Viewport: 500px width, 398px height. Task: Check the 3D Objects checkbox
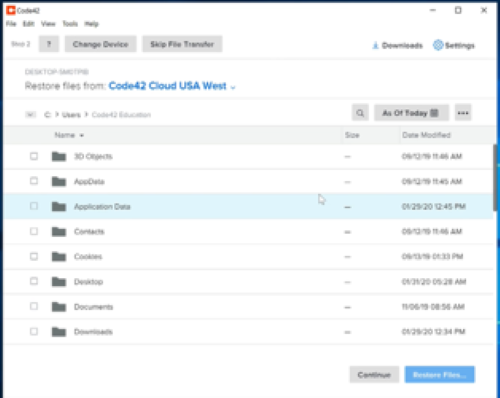click(34, 156)
